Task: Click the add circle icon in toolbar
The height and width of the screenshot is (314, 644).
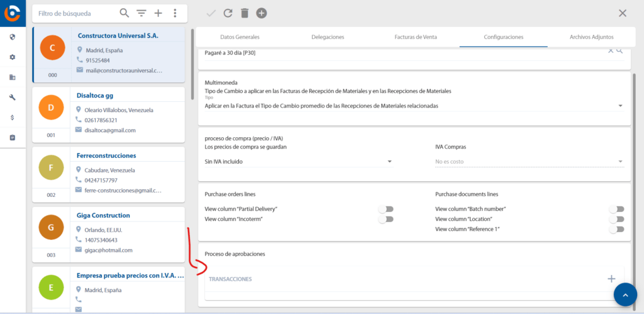Action: coord(262,13)
